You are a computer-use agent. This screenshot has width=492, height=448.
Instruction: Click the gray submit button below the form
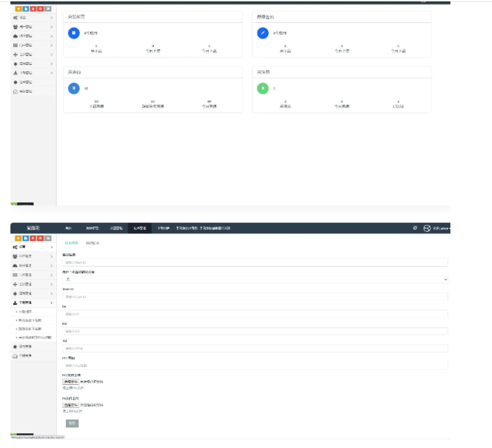point(72,422)
